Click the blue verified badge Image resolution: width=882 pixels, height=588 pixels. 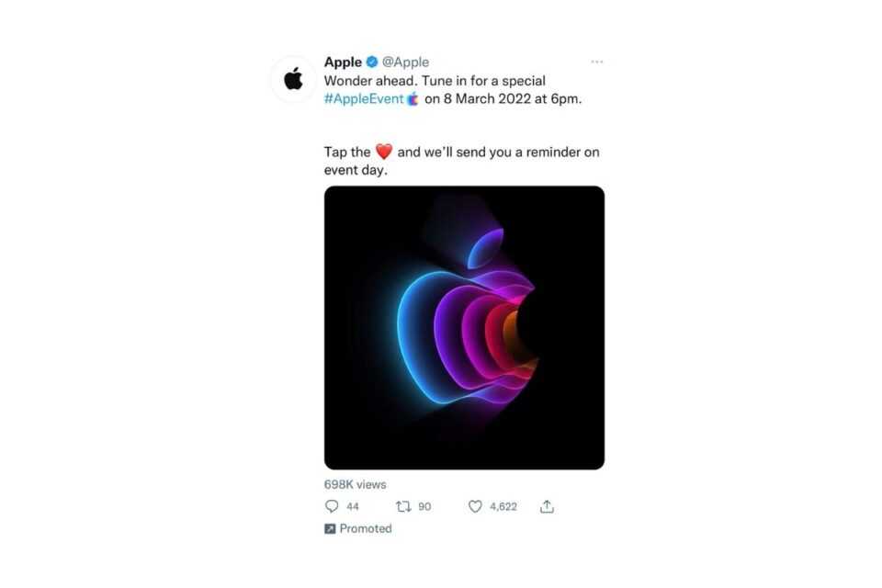(372, 62)
